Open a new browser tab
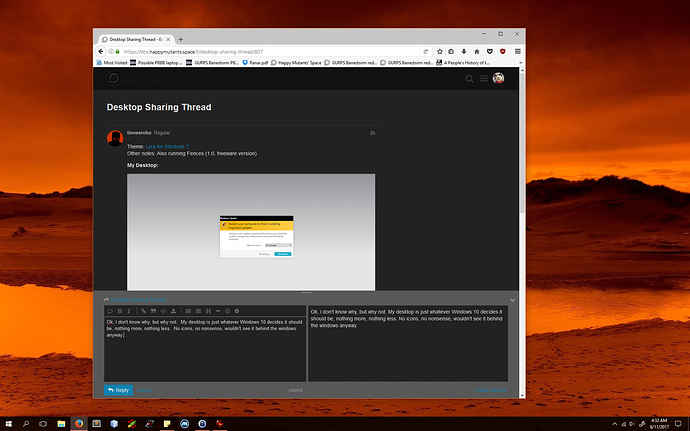The image size is (690, 431). tap(180, 40)
